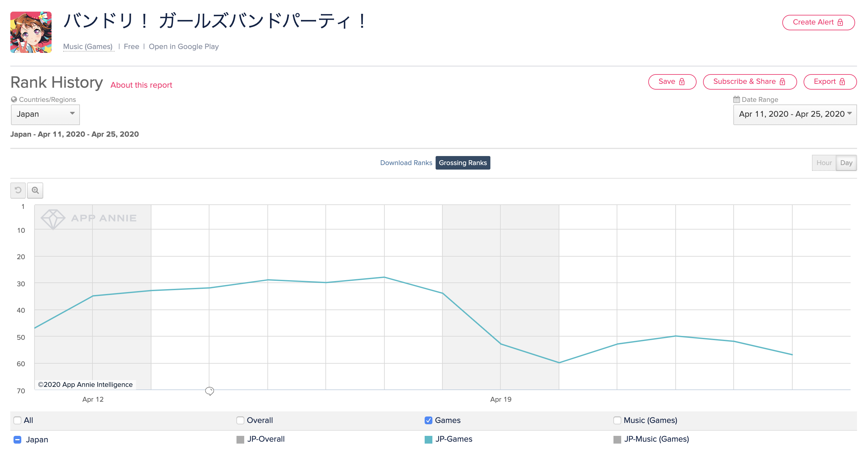868x461 pixels.
Task: Open the About this report link
Action: (141, 85)
